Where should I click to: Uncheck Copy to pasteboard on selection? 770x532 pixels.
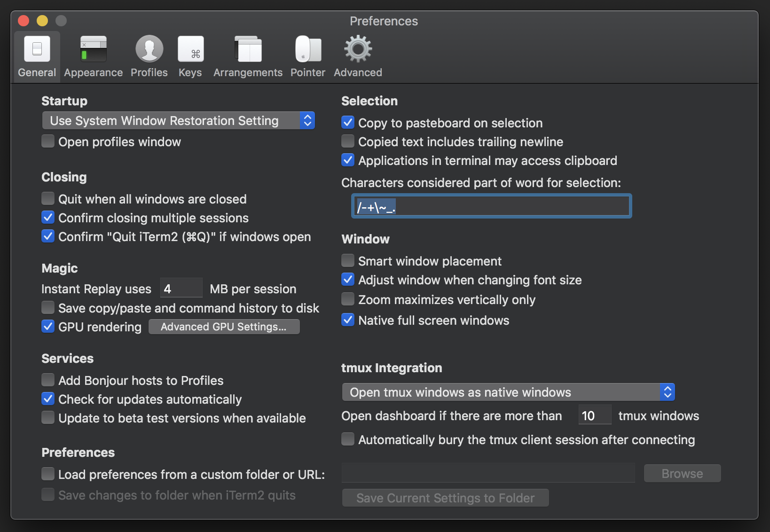point(348,123)
